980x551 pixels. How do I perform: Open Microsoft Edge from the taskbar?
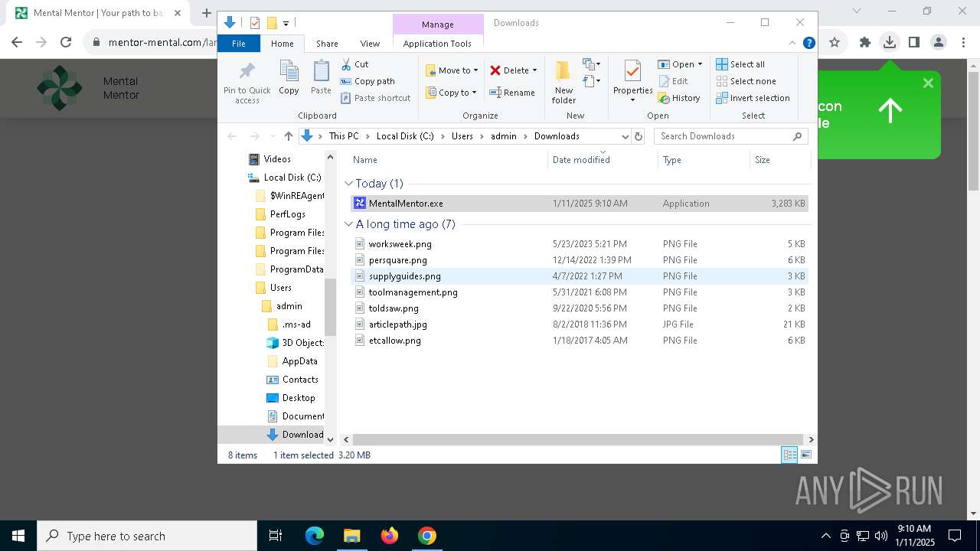tap(315, 536)
